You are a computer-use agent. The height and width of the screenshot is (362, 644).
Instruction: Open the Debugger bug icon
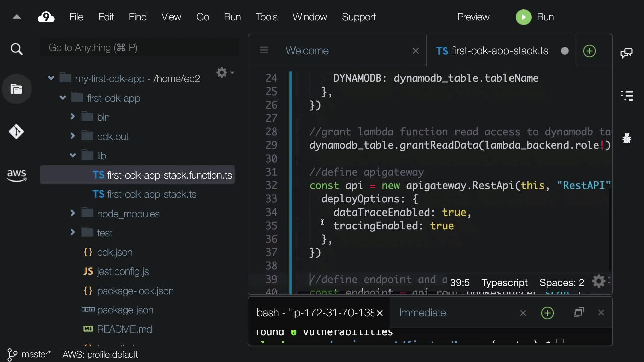(x=627, y=138)
